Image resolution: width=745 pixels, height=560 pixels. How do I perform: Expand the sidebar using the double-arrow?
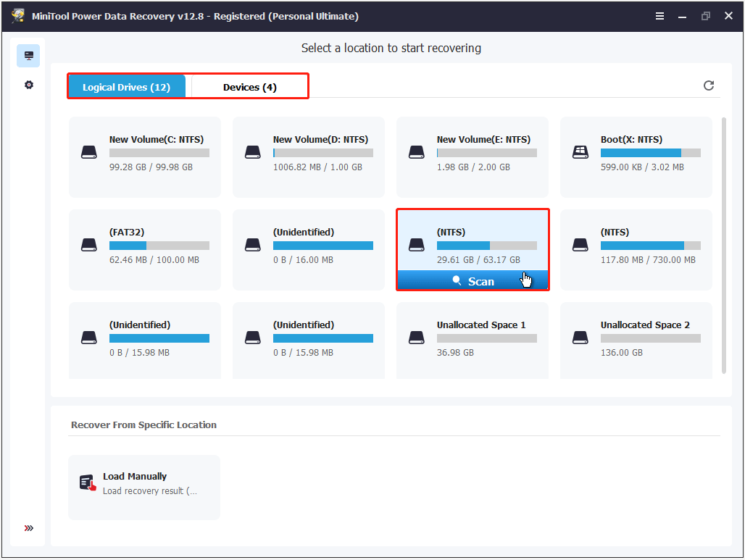tap(28, 528)
